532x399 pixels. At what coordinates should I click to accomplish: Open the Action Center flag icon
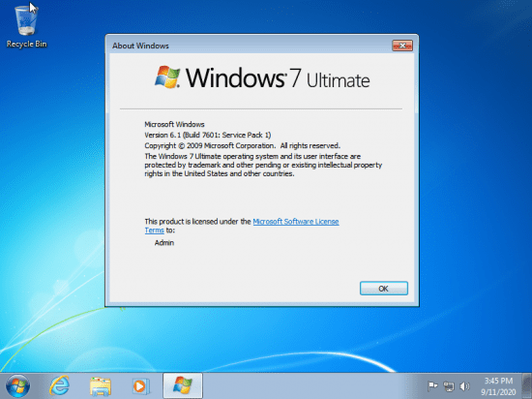click(432, 386)
